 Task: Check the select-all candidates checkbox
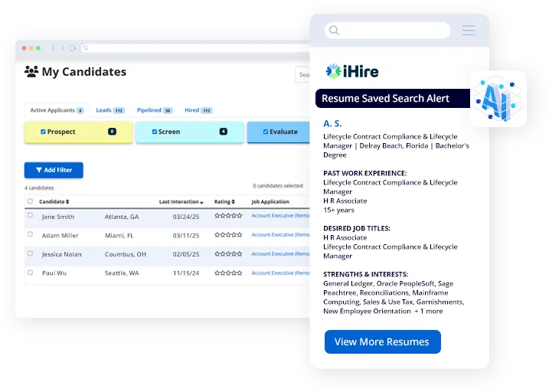coord(30,201)
